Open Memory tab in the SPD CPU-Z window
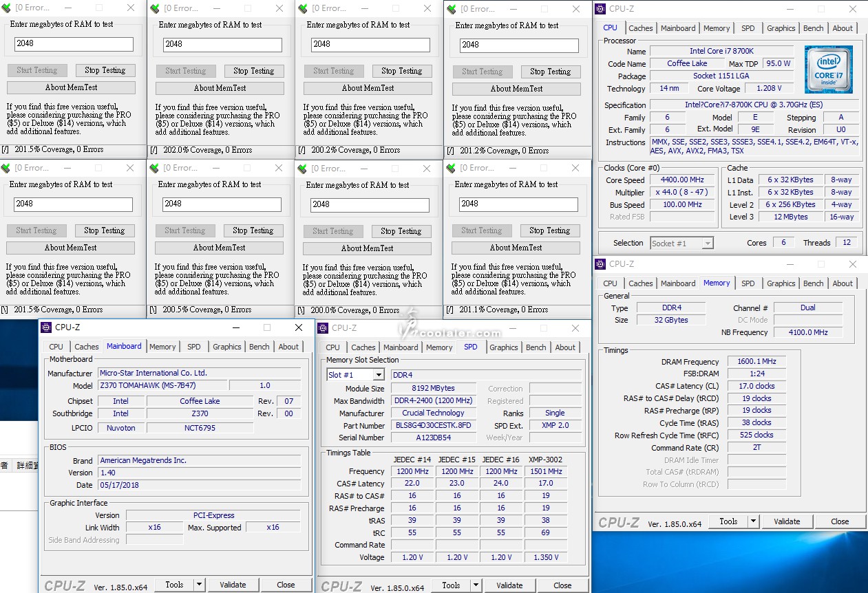 pos(439,347)
